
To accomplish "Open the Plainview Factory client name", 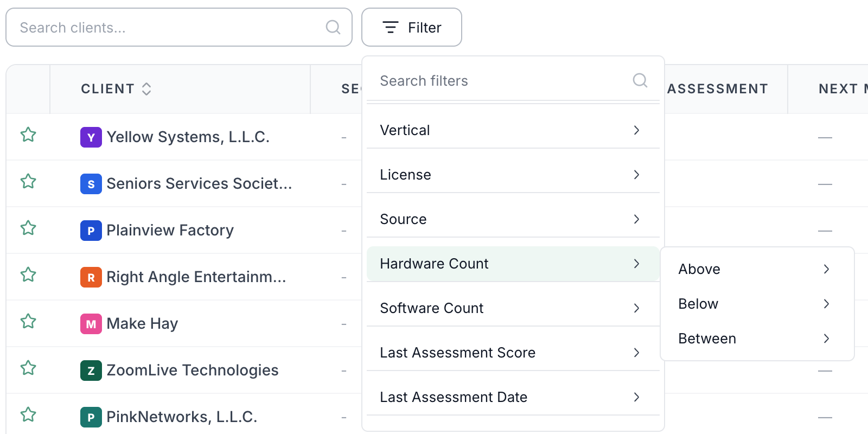I will pos(170,231).
